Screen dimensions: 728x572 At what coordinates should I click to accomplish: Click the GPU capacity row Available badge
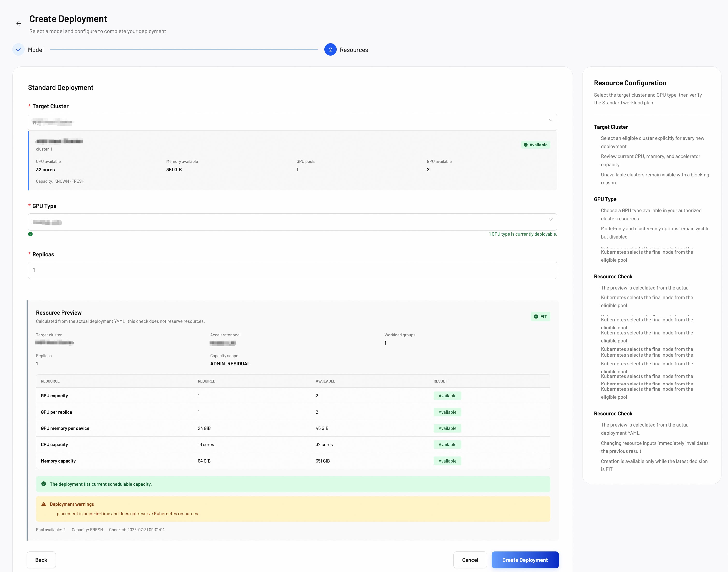(447, 396)
